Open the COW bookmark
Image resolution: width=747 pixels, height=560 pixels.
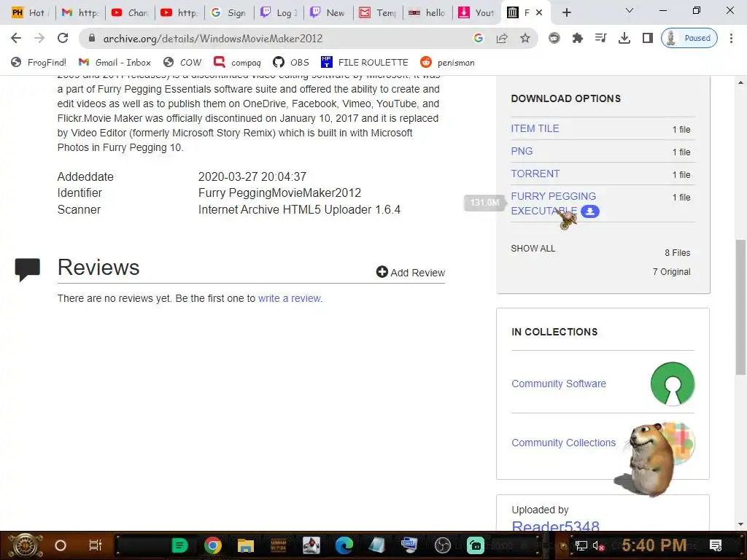(x=183, y=63)
